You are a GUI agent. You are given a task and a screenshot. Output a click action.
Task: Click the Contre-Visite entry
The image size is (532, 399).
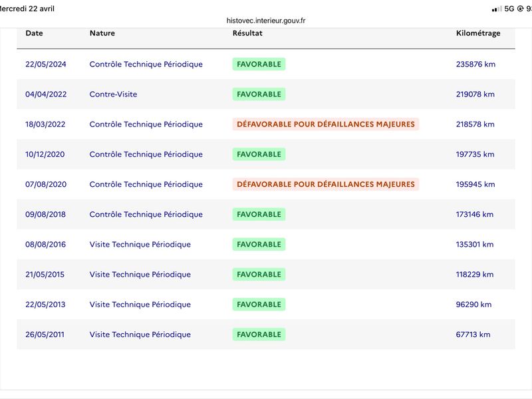click(x=113, y=94)
